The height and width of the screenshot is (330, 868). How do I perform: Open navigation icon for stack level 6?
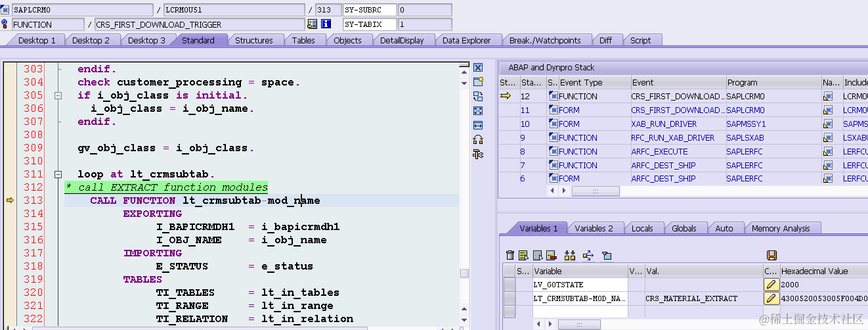click(829, 179)
